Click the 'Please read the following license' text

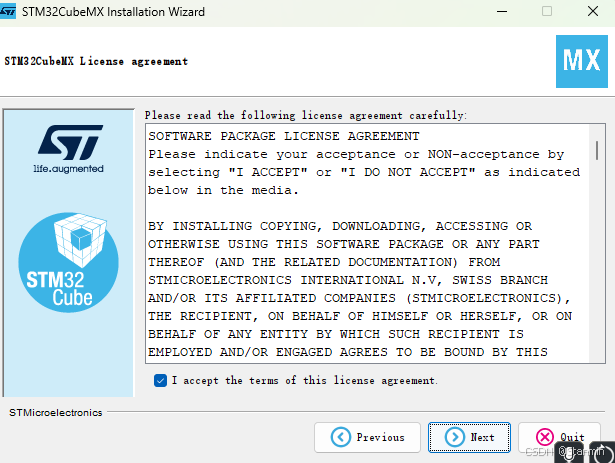(x=306, y=115)
